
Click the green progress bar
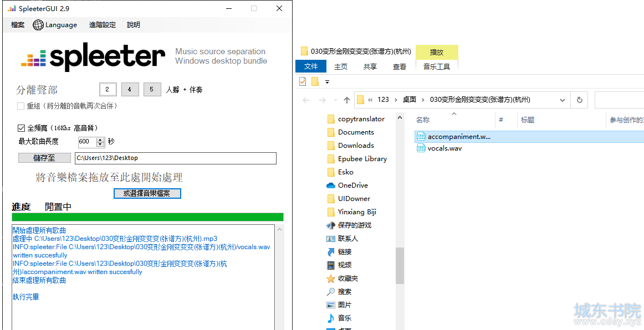point(147,217)
